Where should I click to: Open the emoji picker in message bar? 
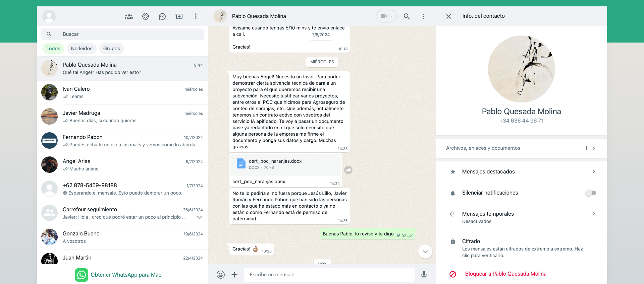221,275
